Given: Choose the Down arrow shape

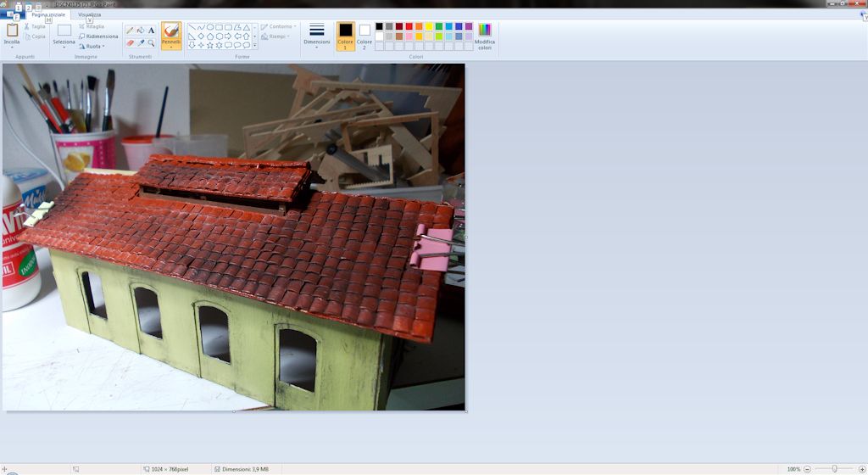Looking at the screenshot, I should (192, 45).
